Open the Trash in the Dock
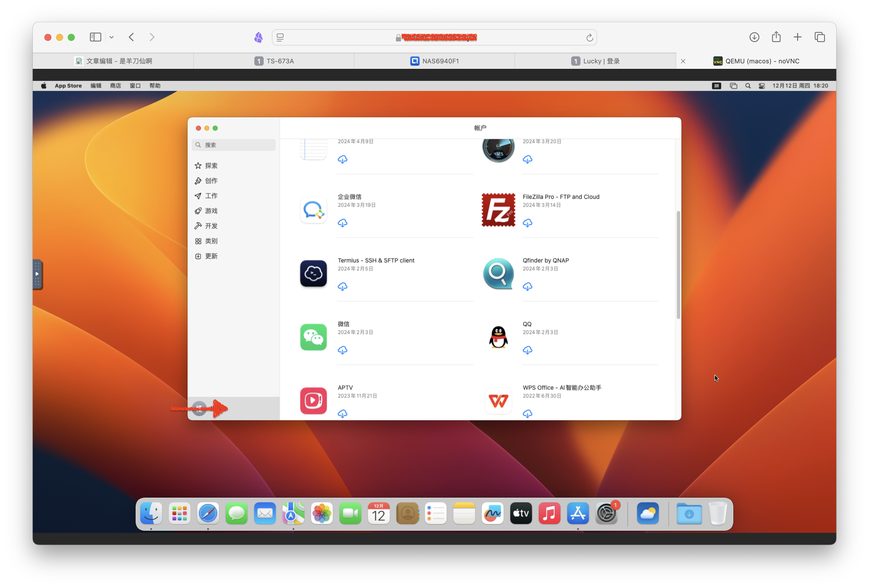The height and width of the screenshot is (588, 869). point(717,514)
